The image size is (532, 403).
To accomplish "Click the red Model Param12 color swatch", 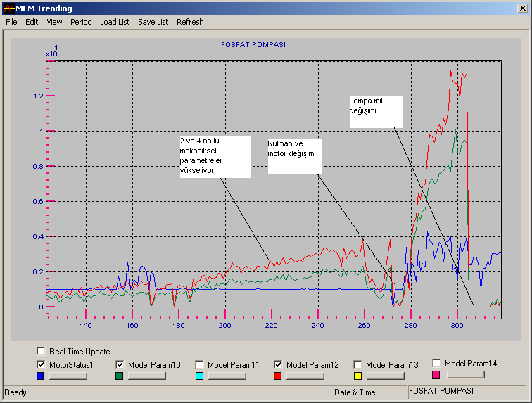I will coord(278,376).
